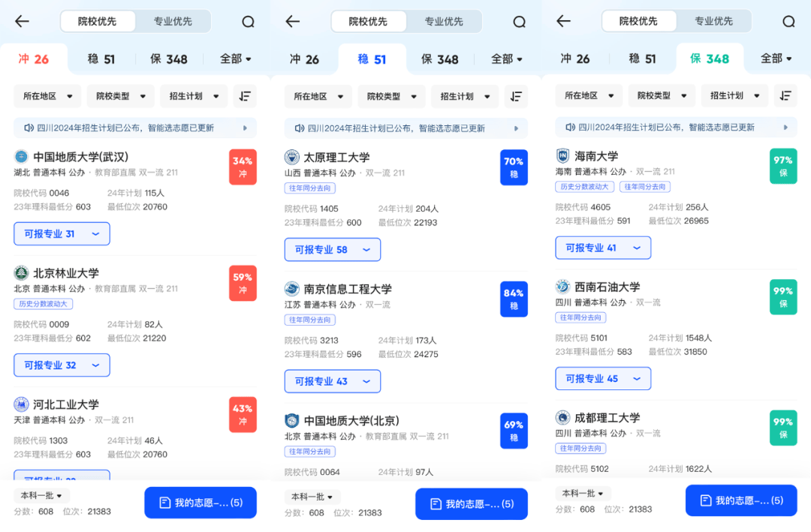Image resolution: width=811 pixels, height=532 pixels.
Task: Open 招生计划 filter in the right panel
Action: tap(734, 95)
